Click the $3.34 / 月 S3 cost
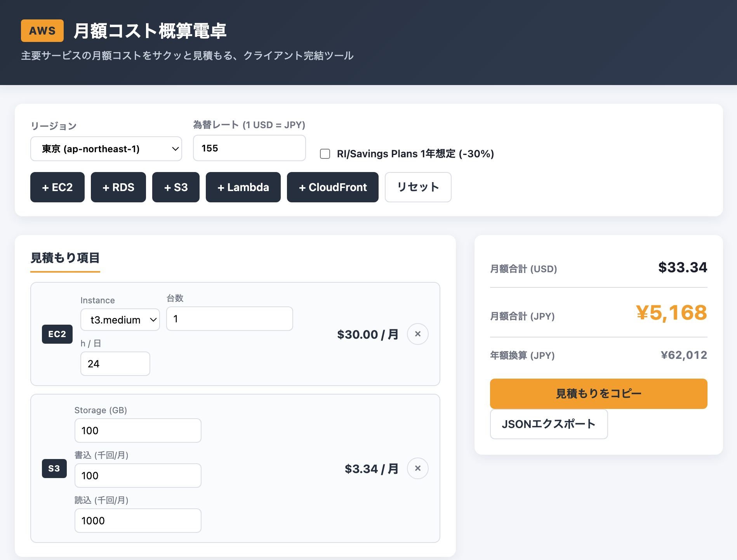737x560 pixels. click(372, 469)
